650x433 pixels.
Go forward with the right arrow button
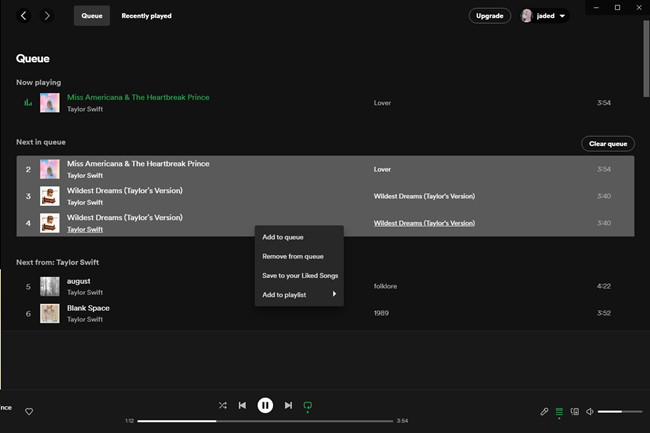point(47,16)
